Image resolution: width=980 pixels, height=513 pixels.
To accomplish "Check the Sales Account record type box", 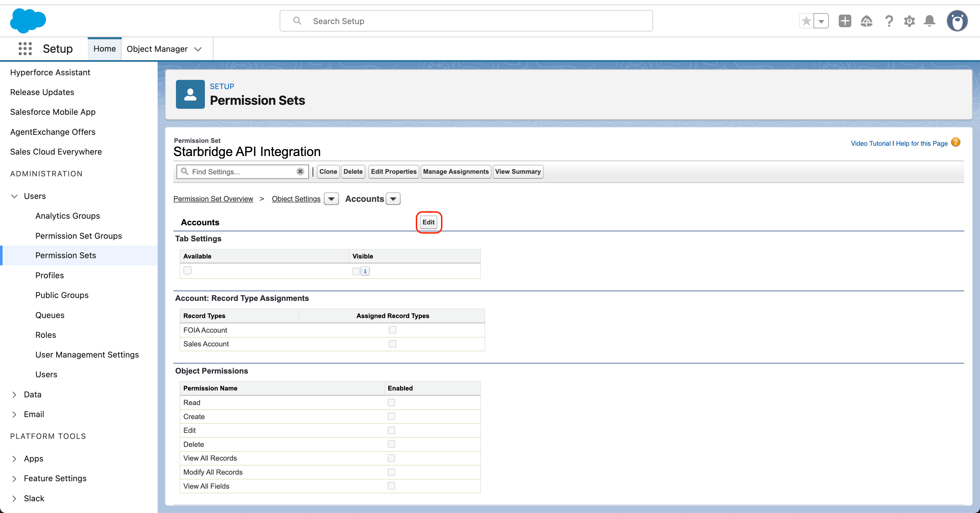I will (x=392, y=344).
